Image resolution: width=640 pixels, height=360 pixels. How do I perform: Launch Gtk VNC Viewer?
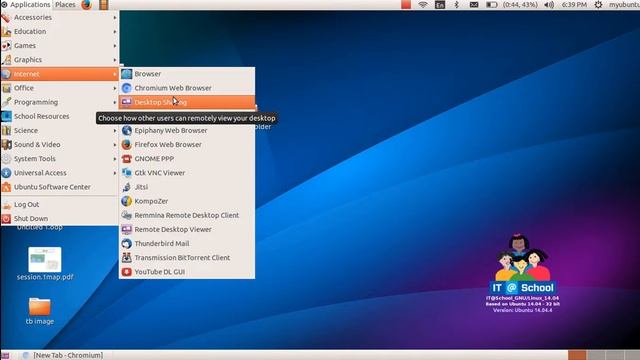coord(187,173)
